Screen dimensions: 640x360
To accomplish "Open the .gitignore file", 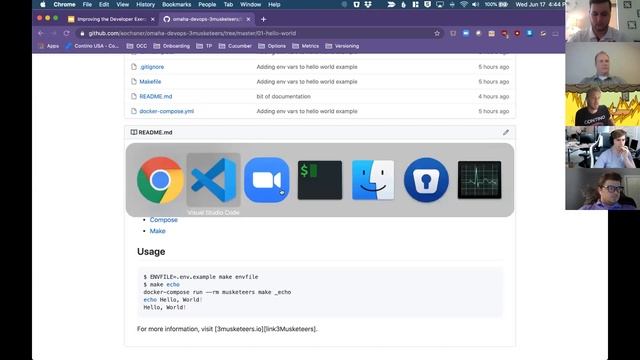I will click(x=151, y=67).
